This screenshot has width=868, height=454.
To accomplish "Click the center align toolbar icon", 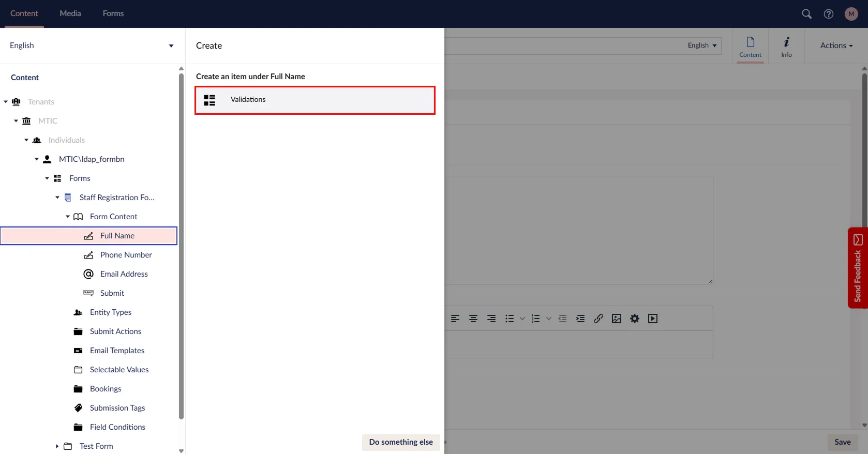I will pos(473,319).
